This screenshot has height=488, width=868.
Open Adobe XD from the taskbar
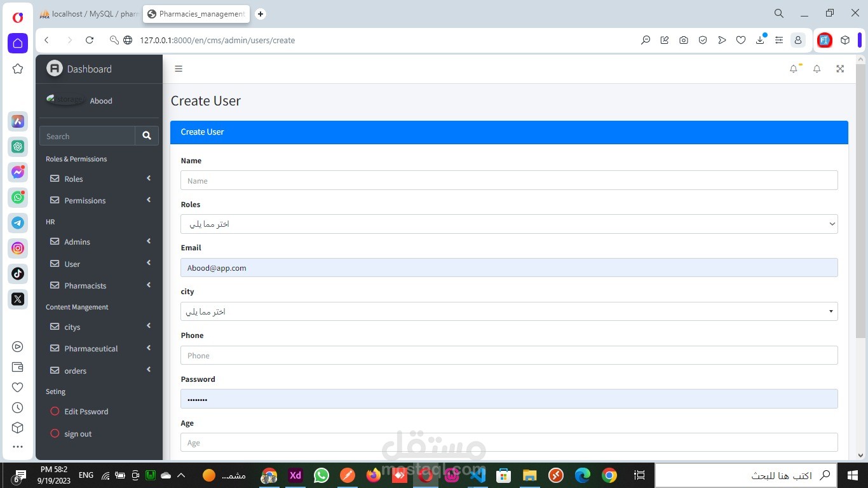tap(295, 475)
